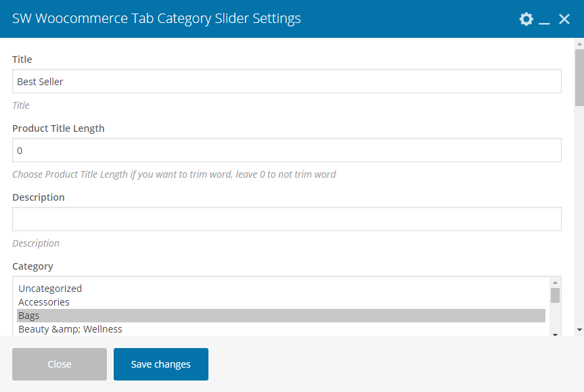Screen dimensions: 584x392
Task: Click the main dialog scrollbar thumb
Action: pos(579,78)
